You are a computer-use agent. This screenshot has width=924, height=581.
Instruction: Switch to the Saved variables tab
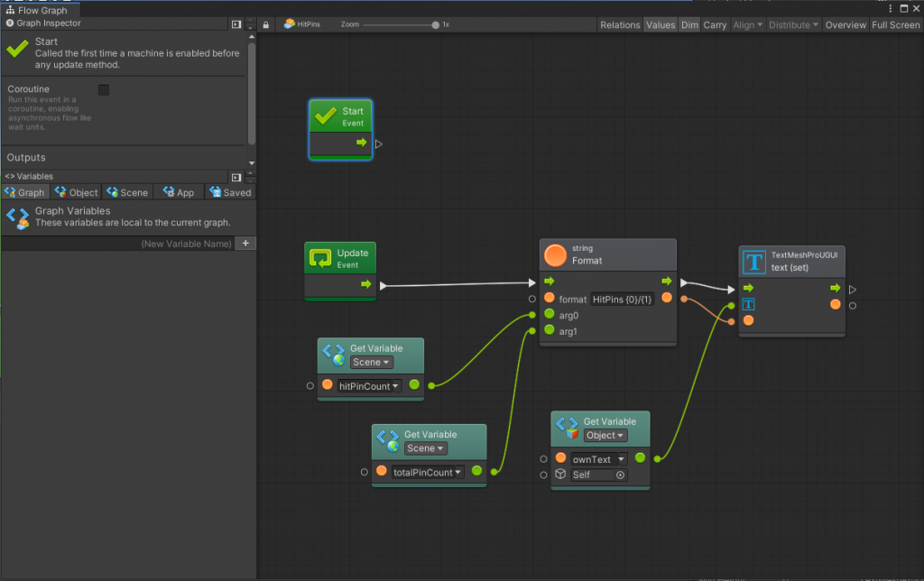(231, 192)
